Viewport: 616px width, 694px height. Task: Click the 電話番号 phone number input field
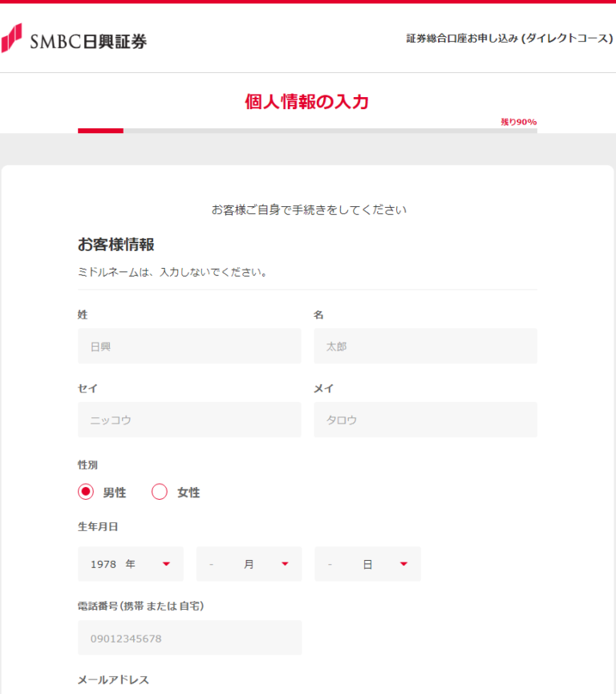click(189, 638)
